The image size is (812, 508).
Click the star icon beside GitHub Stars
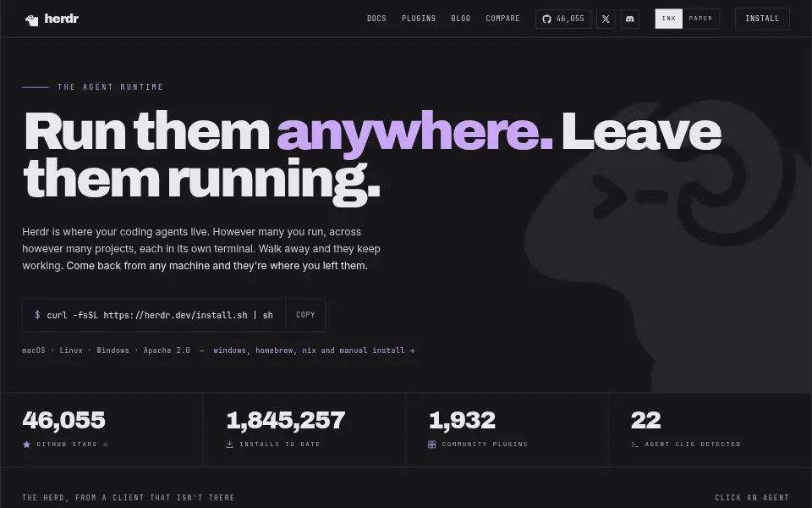point(26,444)
